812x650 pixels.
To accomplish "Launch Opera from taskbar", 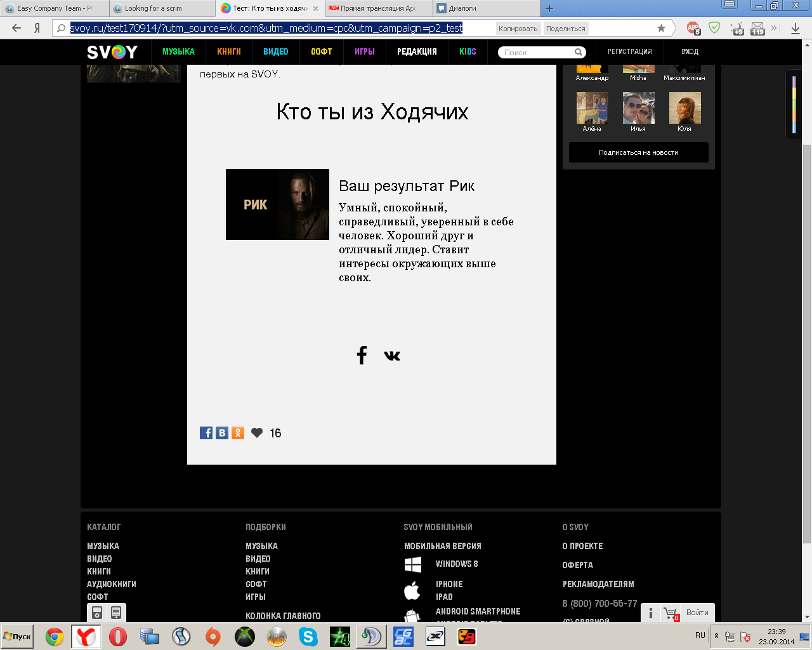I will point(118,637).
